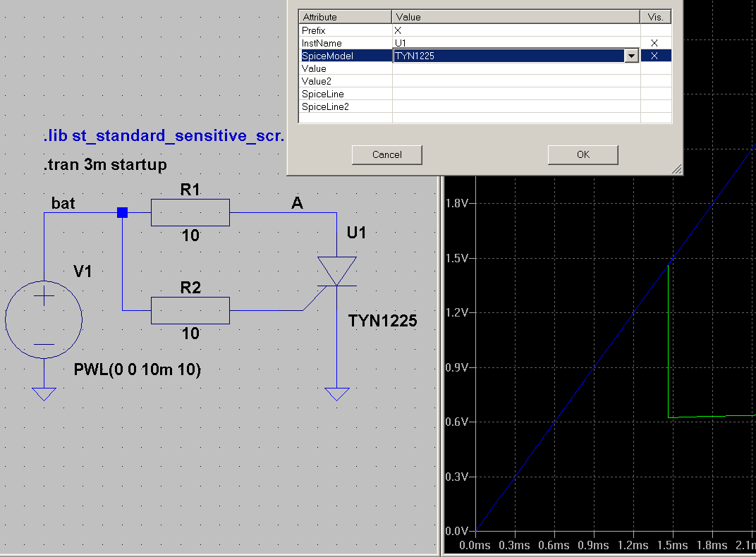Open the SpiceModel dropdown arrow
Image resolution: width=756 pixels, height=557 pixels.
tap(632, 56)
